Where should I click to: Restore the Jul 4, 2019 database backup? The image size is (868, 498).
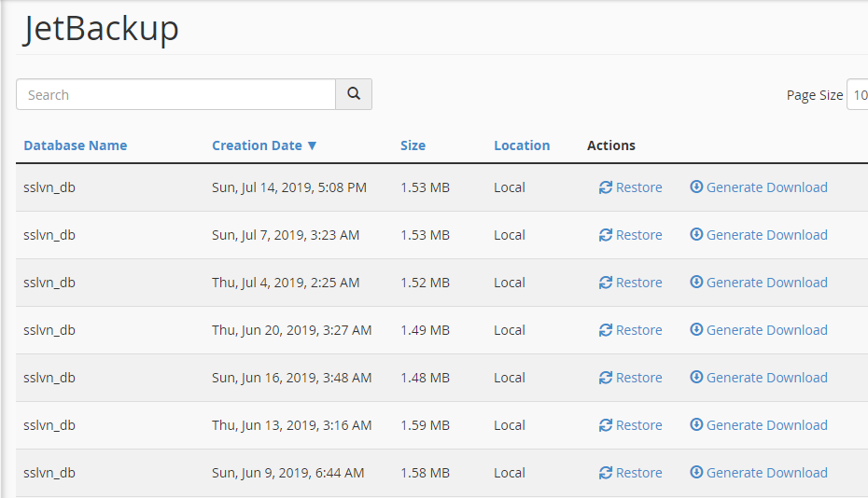[638, 283]
